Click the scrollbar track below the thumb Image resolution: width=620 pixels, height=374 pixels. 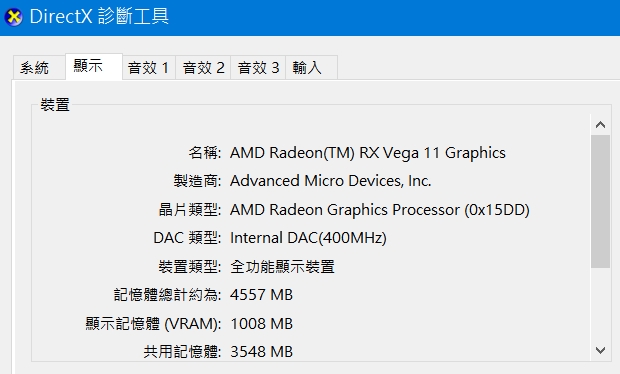(600, 304)
